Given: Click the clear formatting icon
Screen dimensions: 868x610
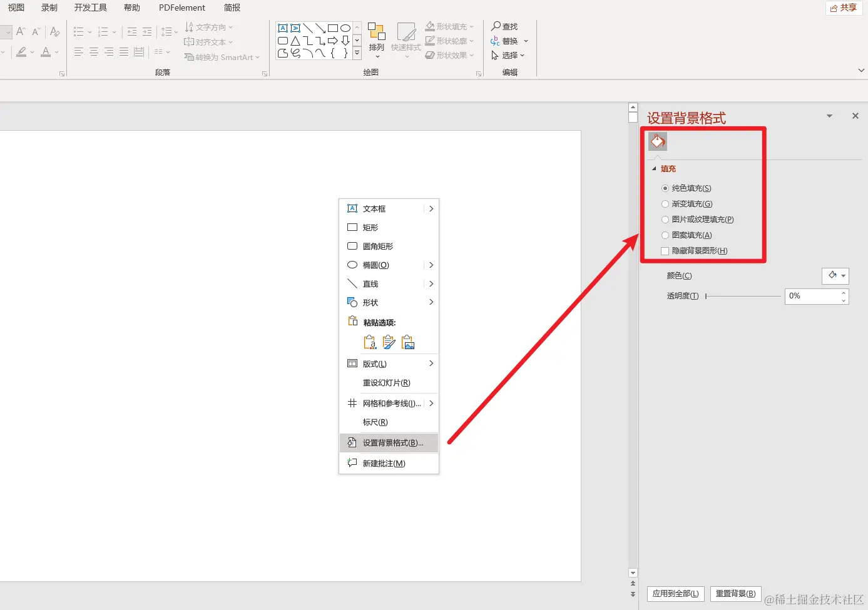Looking at the screenshot, I should (x=55, y=31).
